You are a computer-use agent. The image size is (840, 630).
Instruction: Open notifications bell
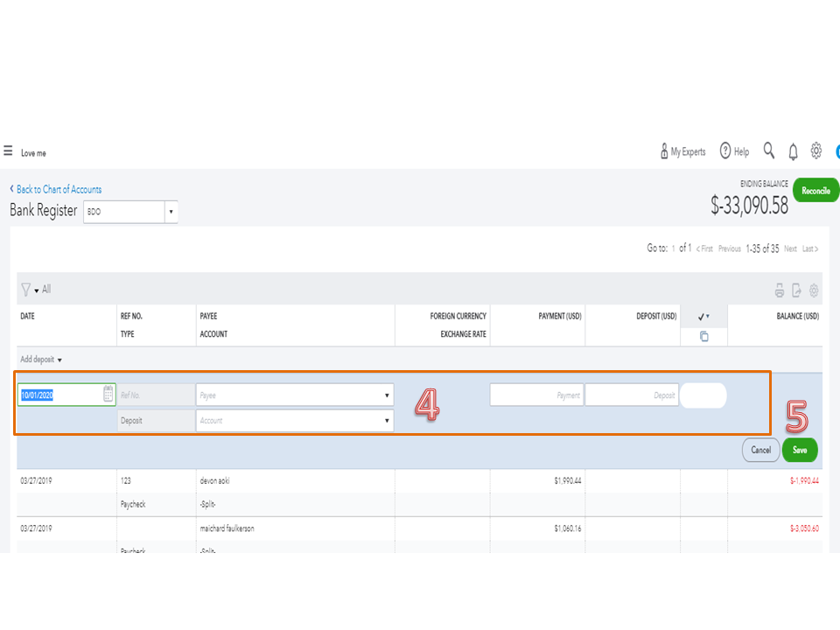point(793,152)
